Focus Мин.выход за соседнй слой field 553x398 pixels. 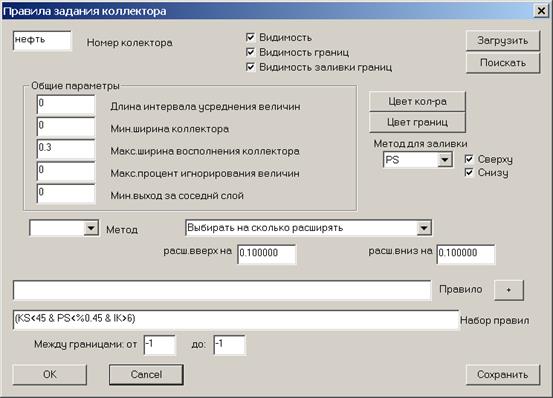66,194
